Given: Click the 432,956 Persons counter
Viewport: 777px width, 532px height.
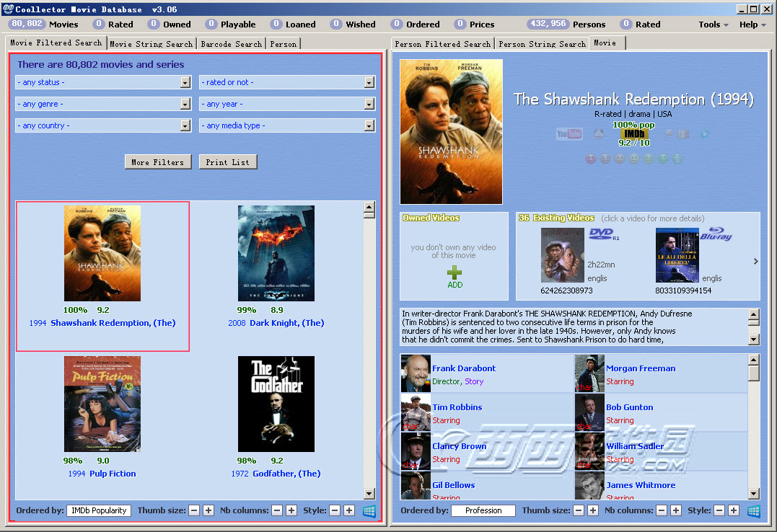Looking at the screenshot, I should [x=567, y=25].
